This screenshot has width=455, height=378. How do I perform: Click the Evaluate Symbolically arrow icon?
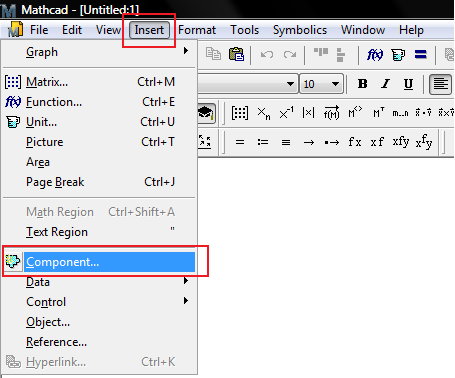[309, 143]
